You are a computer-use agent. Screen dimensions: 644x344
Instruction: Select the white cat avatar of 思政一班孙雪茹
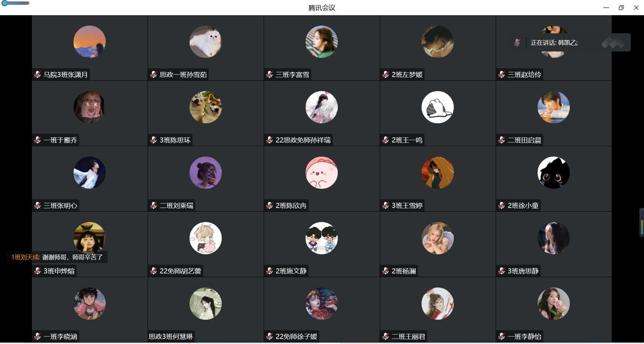[205, 42]
